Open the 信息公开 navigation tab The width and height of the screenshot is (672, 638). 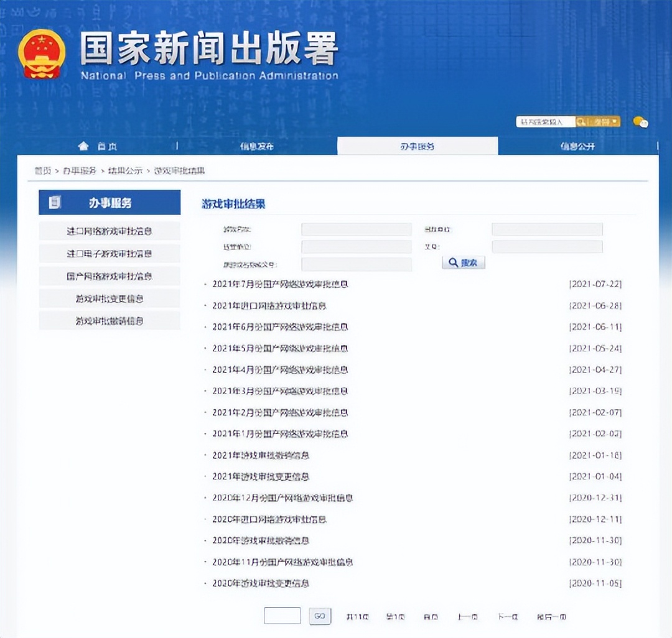tap(577, 146)
